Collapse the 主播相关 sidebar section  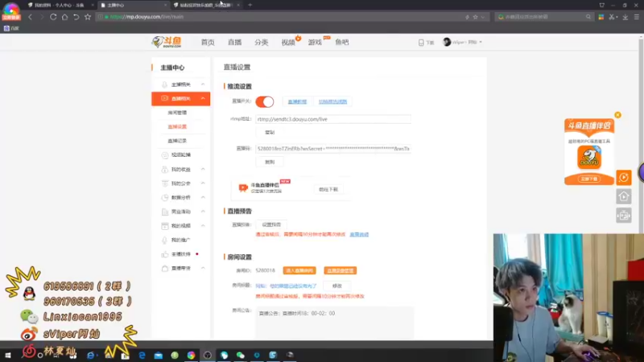[203, 84]
